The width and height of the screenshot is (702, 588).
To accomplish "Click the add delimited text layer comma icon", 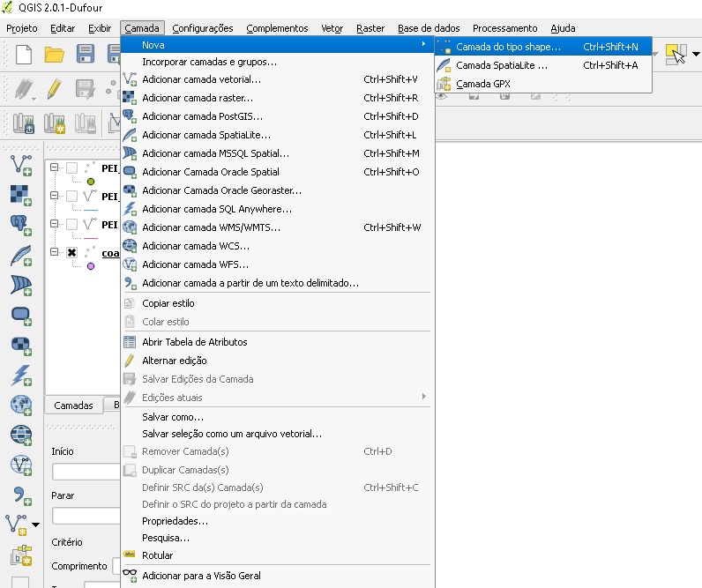I will pos(21,495).
